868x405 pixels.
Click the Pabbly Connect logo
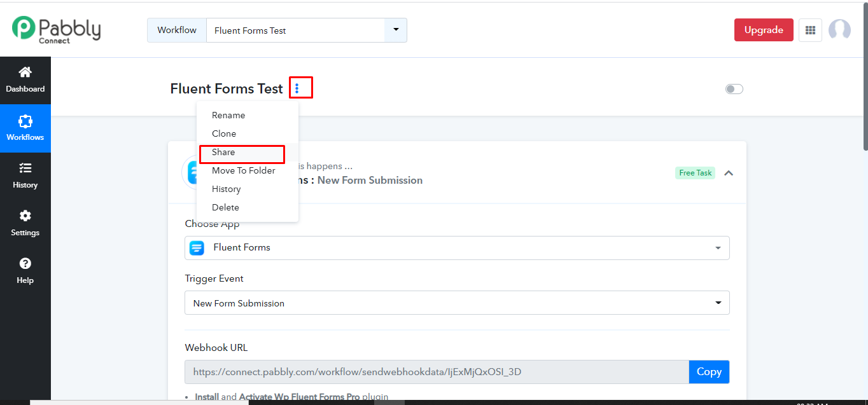tap(57, 30)
